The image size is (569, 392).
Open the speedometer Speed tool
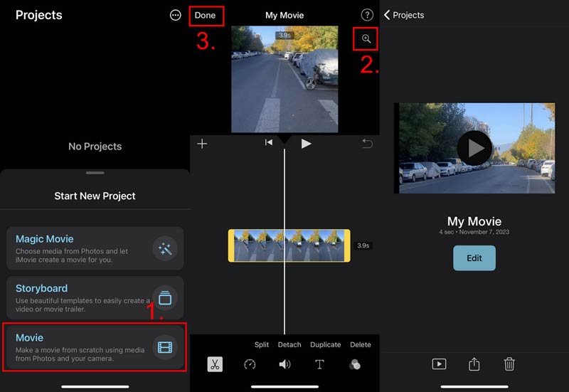click(250, 364)
